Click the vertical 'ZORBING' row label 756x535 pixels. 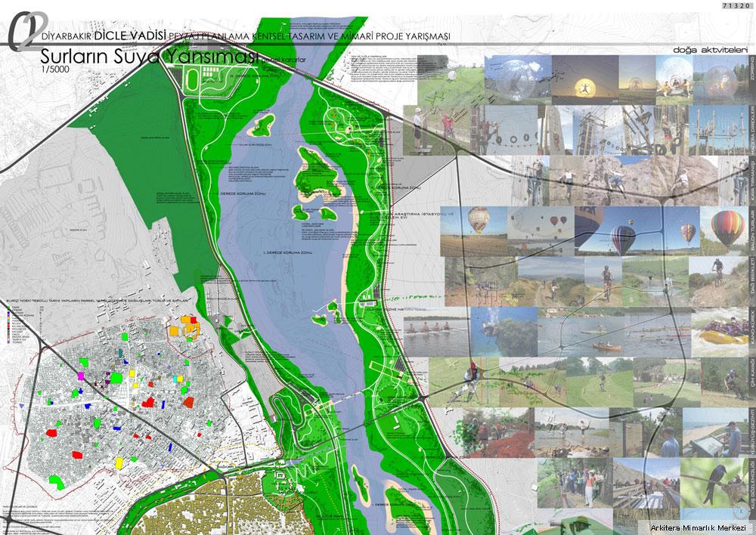tap(751, 67)
